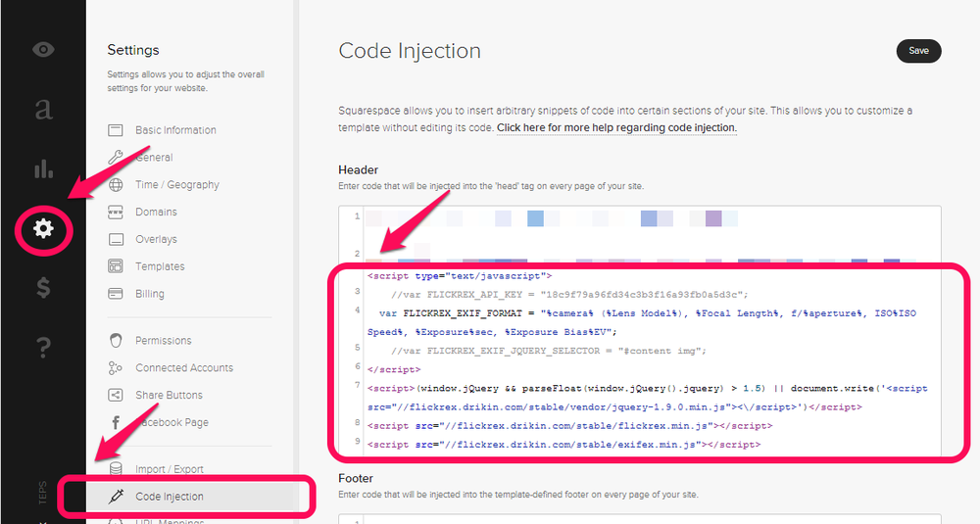Click the 'Header' section heading
This screenshot has width=980, height=524.
(x=358, y=169)
